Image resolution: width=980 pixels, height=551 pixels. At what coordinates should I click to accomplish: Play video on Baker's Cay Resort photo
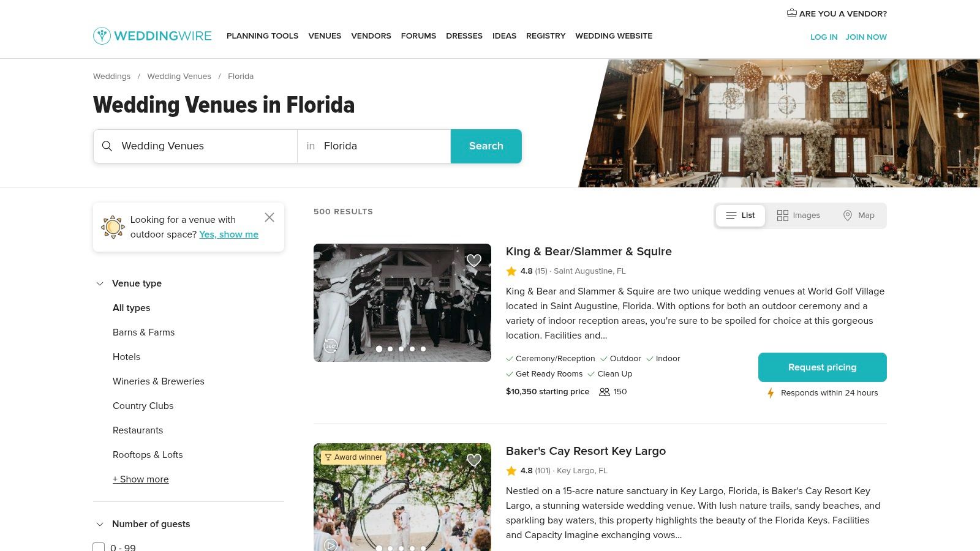click(331, 545)
